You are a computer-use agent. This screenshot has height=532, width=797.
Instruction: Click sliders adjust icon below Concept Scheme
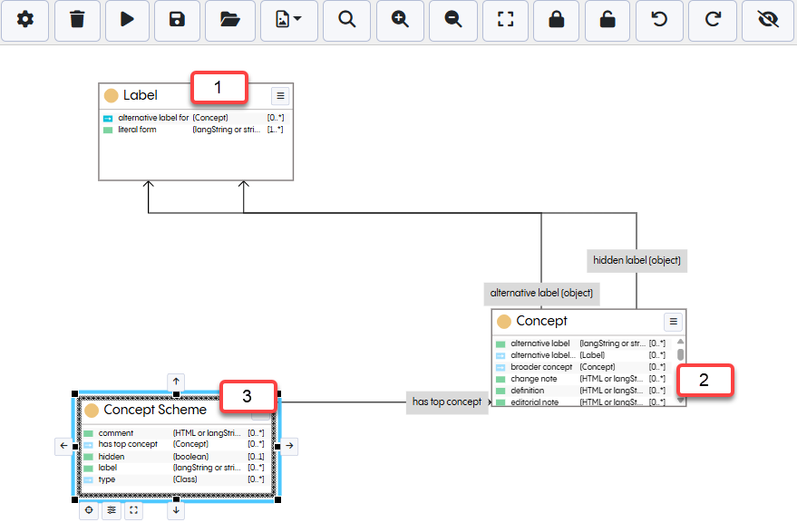click(112, 510)
